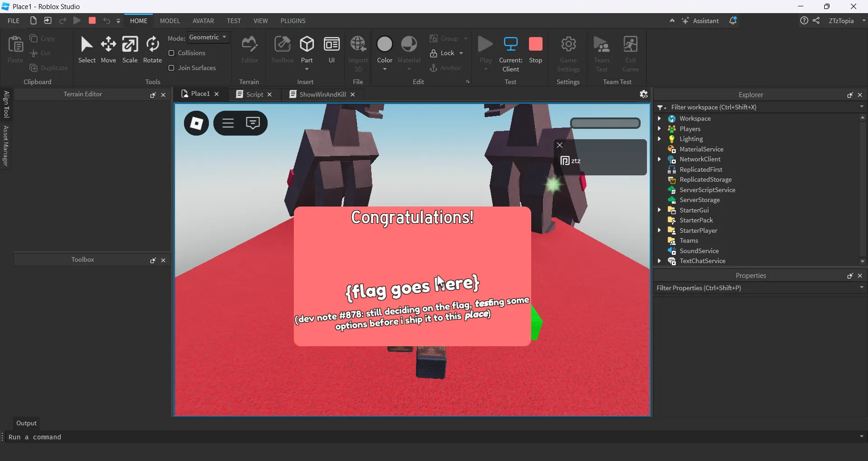
Task: Switch to the MODEL ribbon tab
Action: (170, 21)
